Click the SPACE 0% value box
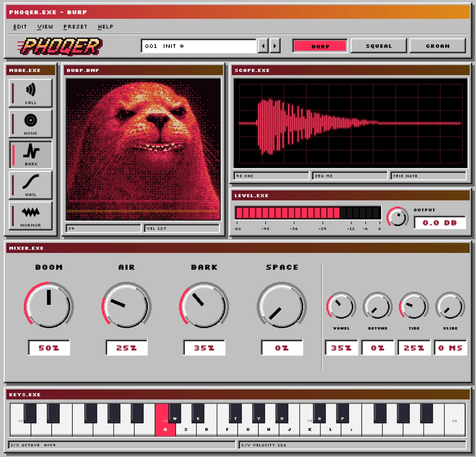 click(x=282, y=347)
